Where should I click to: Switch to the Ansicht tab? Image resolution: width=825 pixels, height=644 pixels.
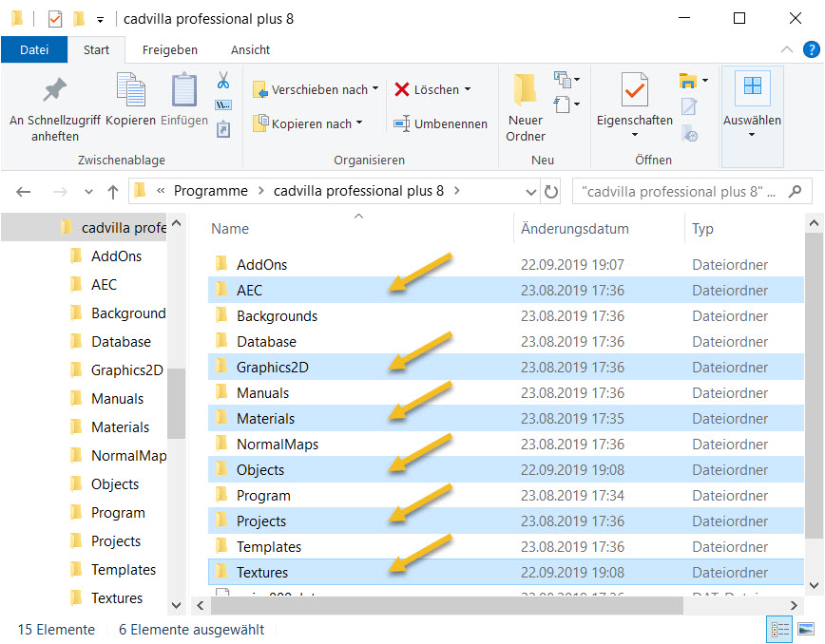click(x=251, y=50)
